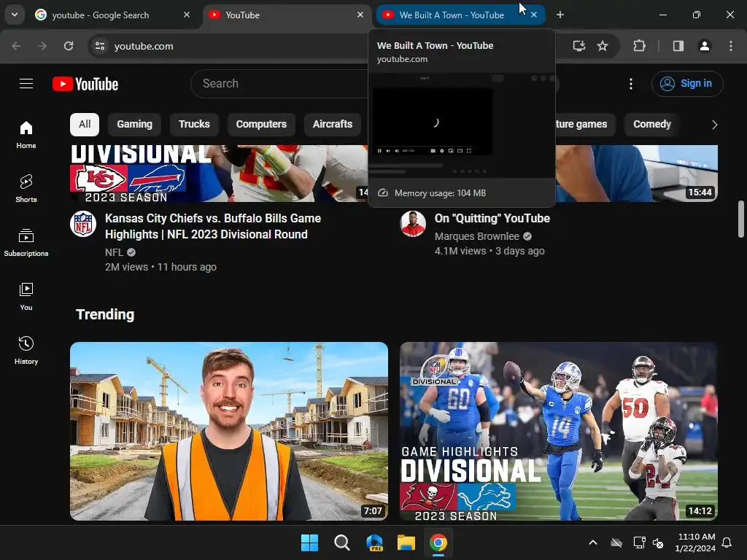747x560 pixels.
Task: Show hidden system tray icons
Action: click(593, 542)
